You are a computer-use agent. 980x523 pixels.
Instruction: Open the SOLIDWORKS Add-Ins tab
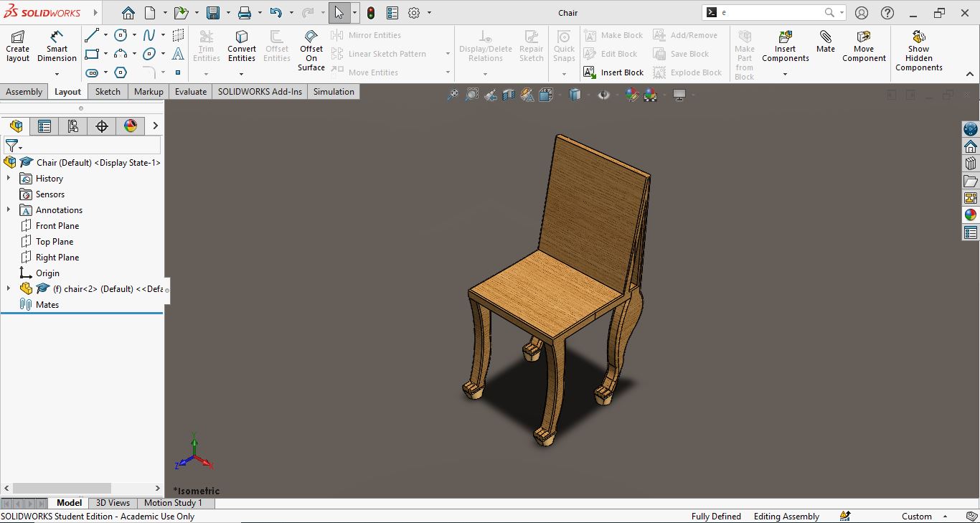tap(260, 92)
